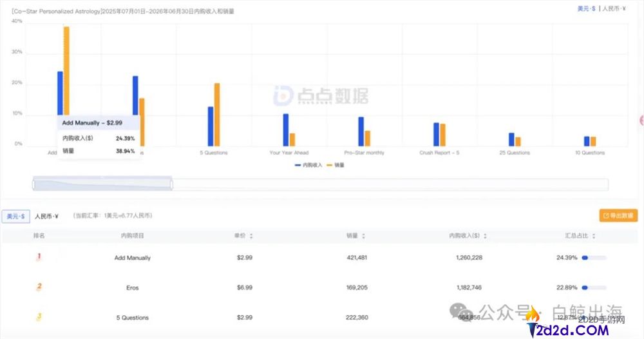This screenshot has width=644, height=339.
Task: Click the 24.39% progress bar in table
Action: click(x=594, y=258)
